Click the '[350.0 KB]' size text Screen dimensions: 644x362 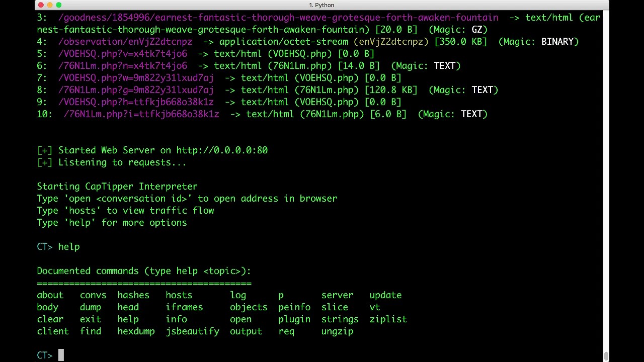(460, 42)
